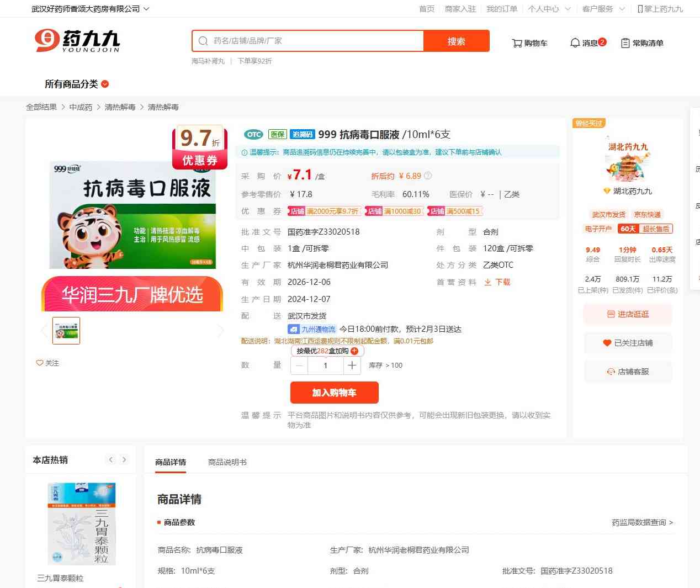The width and height of the screenshot is (700, 588).
Task: Open the pharmacy account name dropdown
Action: pos(90,9)
